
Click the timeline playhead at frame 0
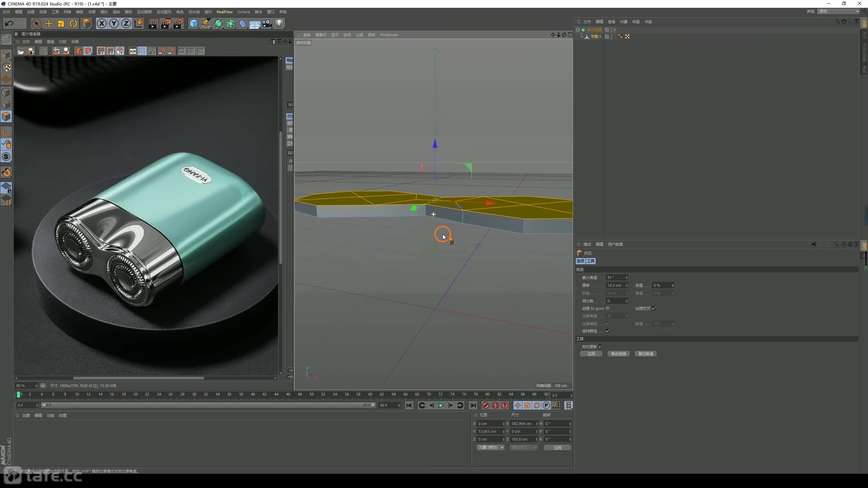18,394
